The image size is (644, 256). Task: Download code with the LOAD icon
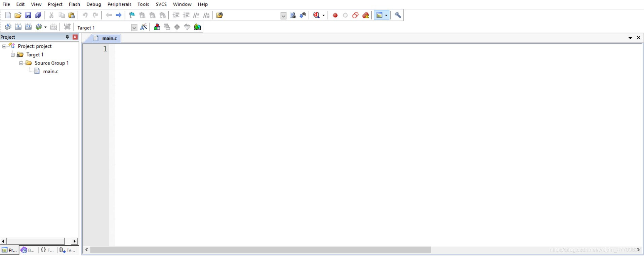coord(67,27)
